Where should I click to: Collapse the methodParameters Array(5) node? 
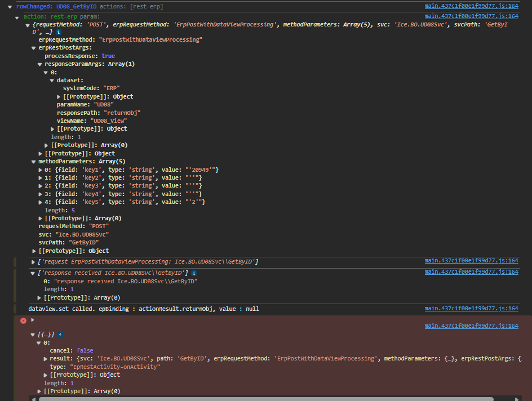(x=33, y=162)
